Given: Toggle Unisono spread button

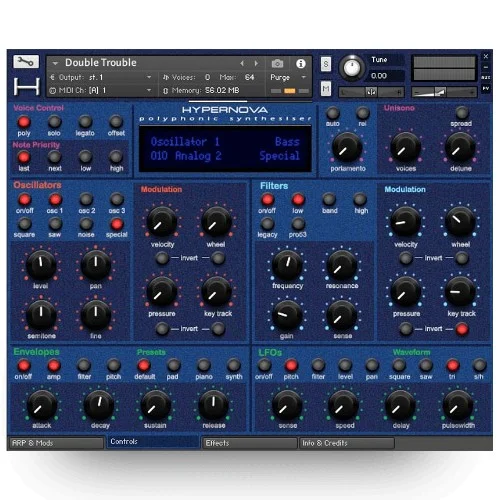Looking at the screenshot, I should 462,113.
